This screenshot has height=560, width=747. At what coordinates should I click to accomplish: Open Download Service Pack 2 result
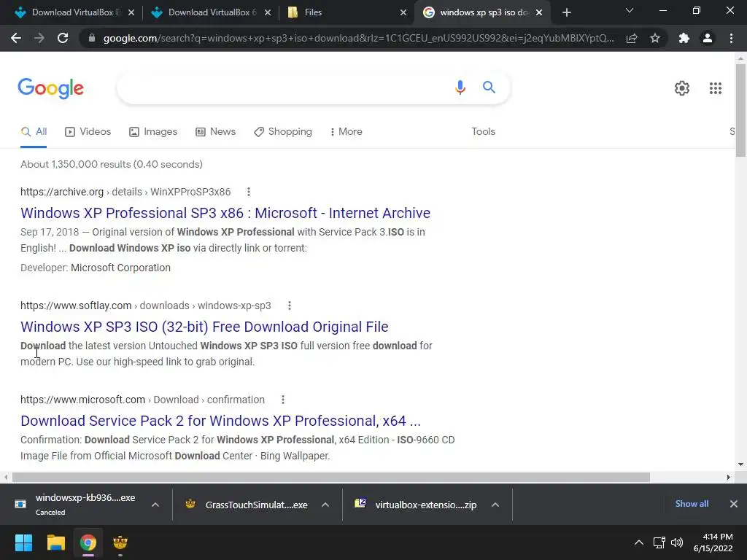point(220,421)
